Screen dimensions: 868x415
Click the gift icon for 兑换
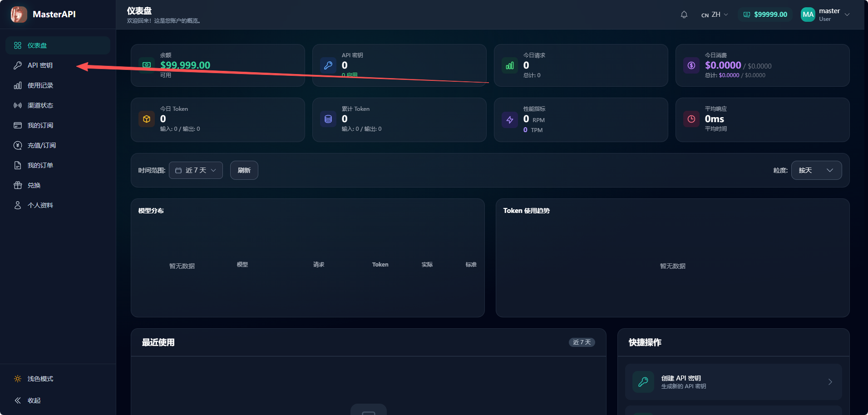click(18, 185)
